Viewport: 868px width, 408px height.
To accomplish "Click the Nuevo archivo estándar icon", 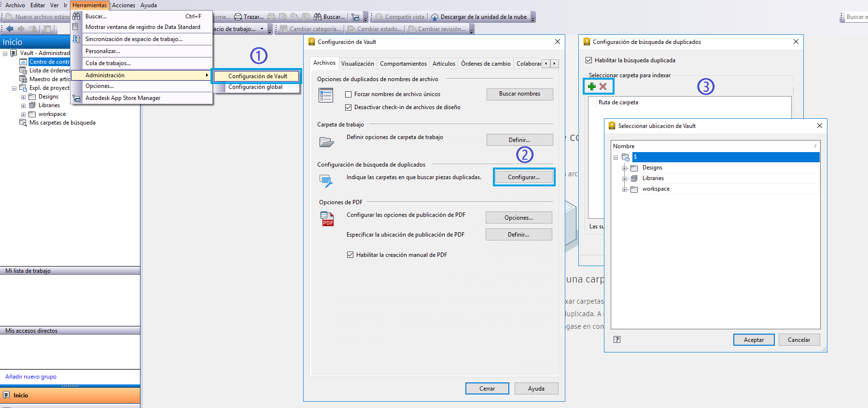I will [9, 17].
